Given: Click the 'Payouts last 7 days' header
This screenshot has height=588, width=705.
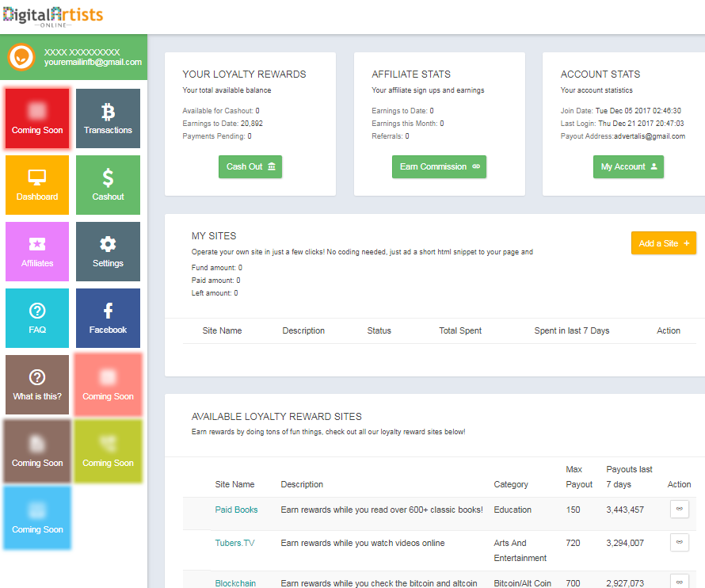Looking at the screenshot, I should coord(629,477).
